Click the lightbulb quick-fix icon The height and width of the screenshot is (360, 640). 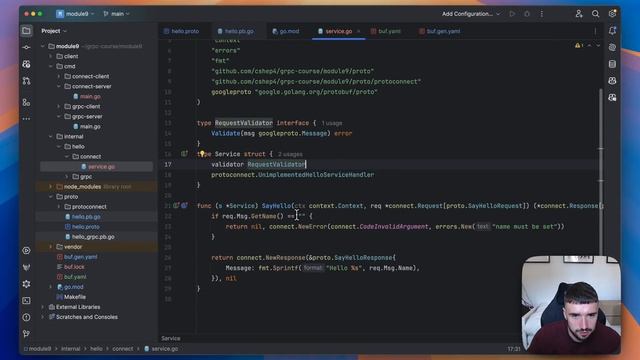[x=202, y=154]
